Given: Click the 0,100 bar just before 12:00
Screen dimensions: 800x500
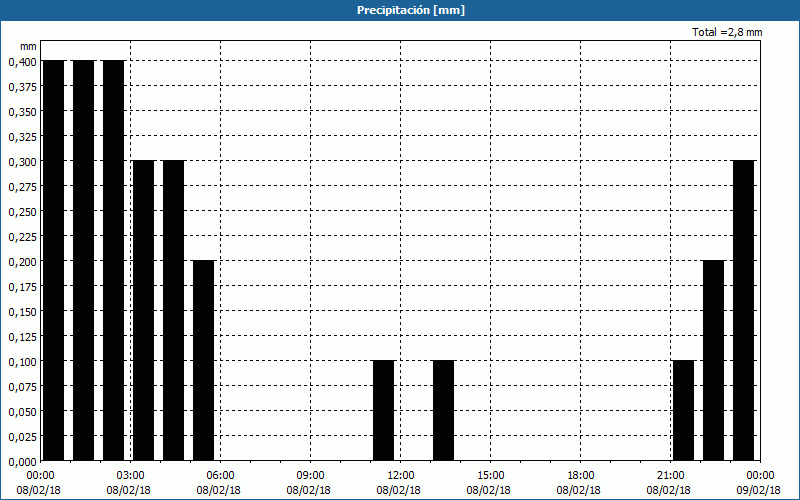Looking at the screenshot, I should (x=383, y=410).
